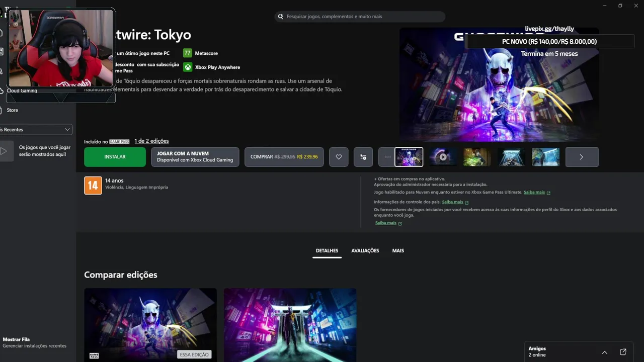Click bottom Saiba mais link under profile data text

[386, 223]
